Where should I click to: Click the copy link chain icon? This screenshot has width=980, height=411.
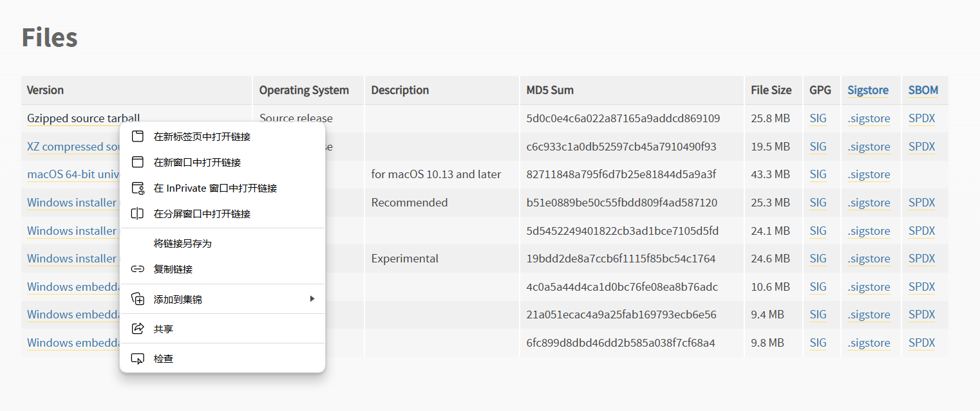click(137, 269)
